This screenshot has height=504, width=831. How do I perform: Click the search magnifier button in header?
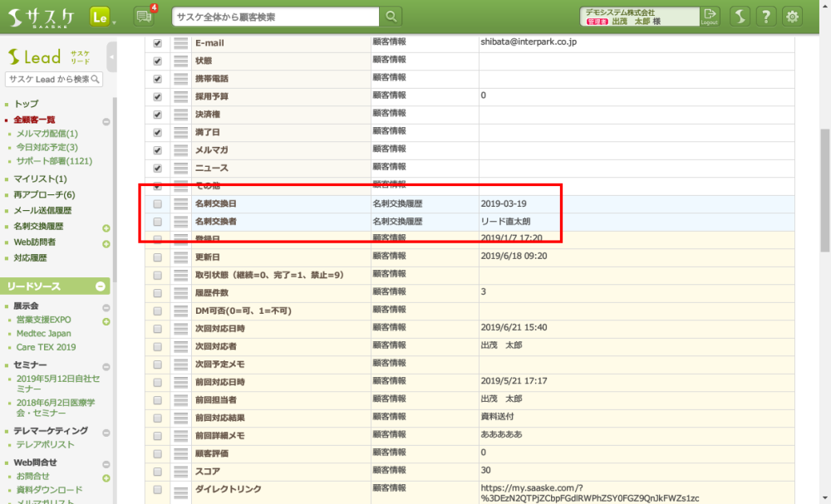(x=391, y=17)
